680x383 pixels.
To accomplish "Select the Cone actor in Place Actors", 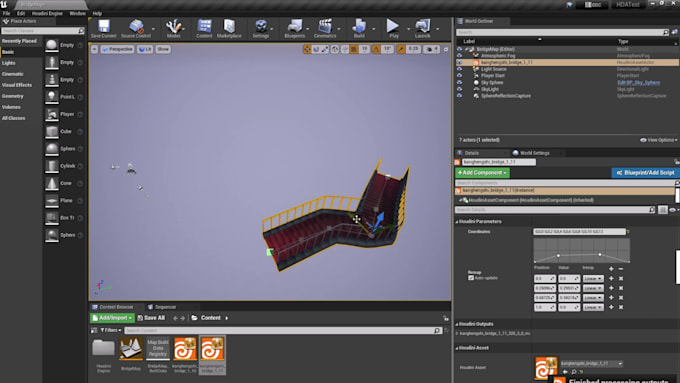I will tap(64, 183).
